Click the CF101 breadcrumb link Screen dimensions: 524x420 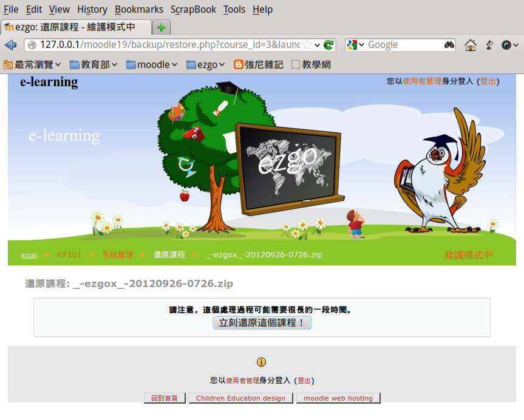pos(69,254)
